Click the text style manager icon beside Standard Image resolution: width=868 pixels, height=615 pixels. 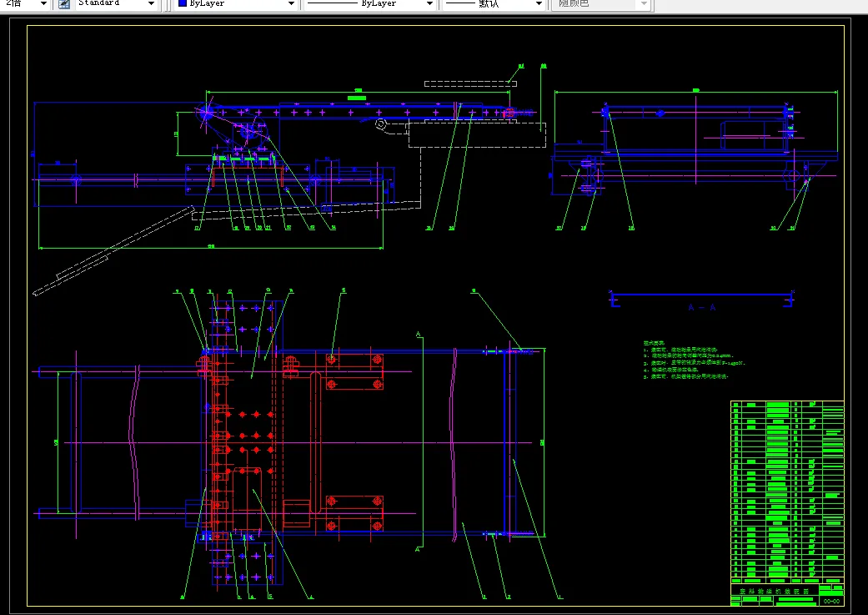(64, 4)
